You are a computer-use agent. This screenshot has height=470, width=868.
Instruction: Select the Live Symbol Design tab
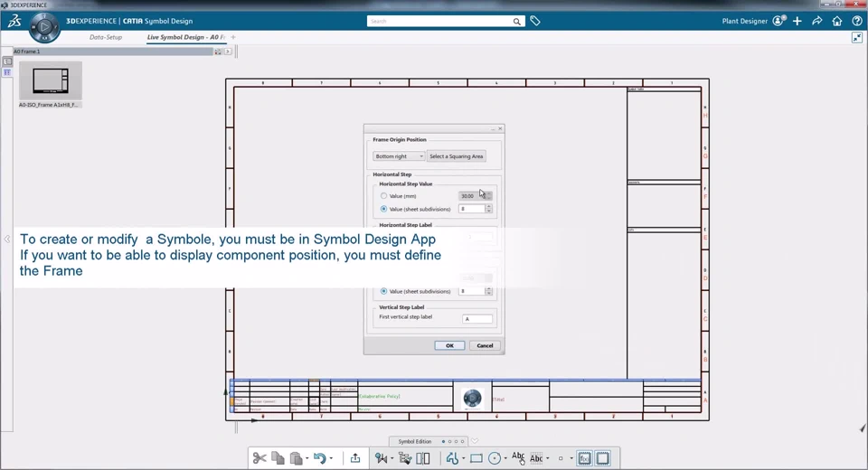point(186,37)
